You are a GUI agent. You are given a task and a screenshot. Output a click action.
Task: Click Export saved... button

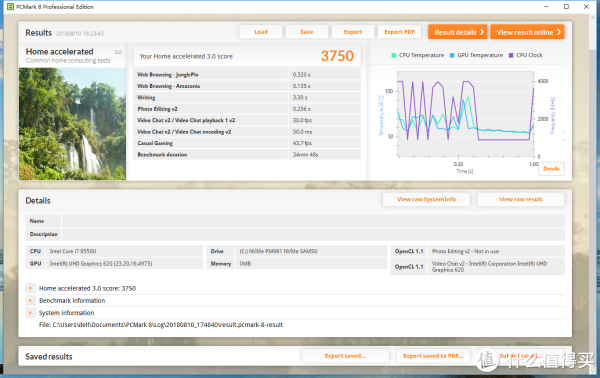pyautogui.click(x=346, y=356)
